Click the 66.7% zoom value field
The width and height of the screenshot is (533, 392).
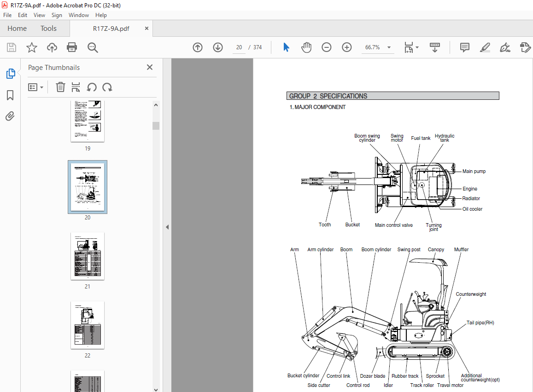click(x=373, y=47)
